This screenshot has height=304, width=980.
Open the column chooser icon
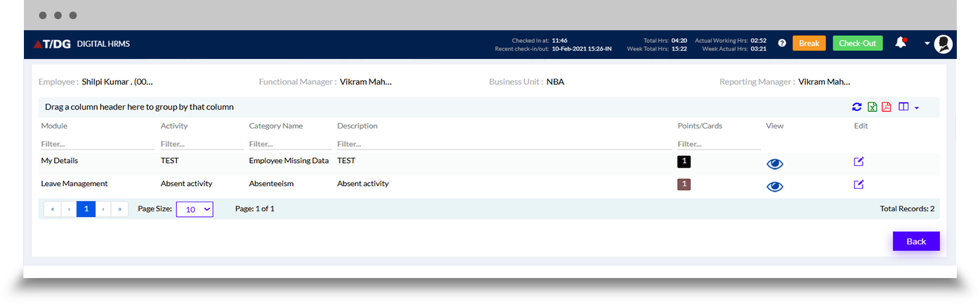coord(904,107)
